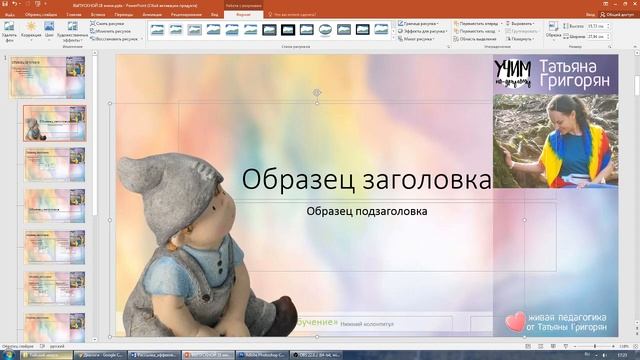
Task: Apply the thick black frame picture style
Action: [x=288, y=29]
